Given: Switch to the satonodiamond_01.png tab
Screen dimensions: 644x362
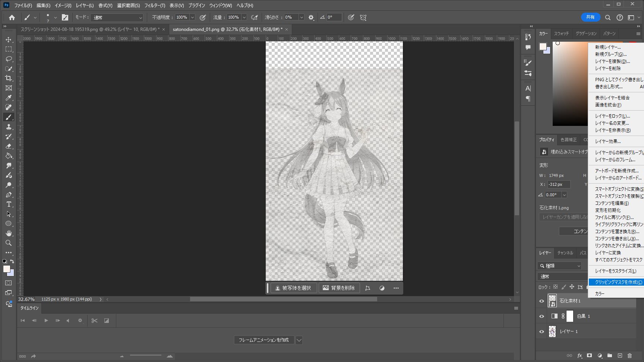Looking at the screenshot, I should coord(227,29).
